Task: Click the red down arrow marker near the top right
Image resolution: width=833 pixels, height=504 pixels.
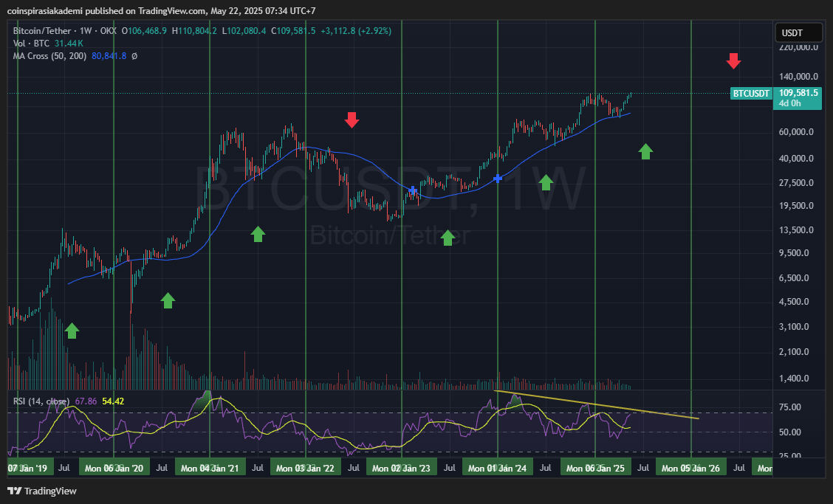Action: [733, 61]
